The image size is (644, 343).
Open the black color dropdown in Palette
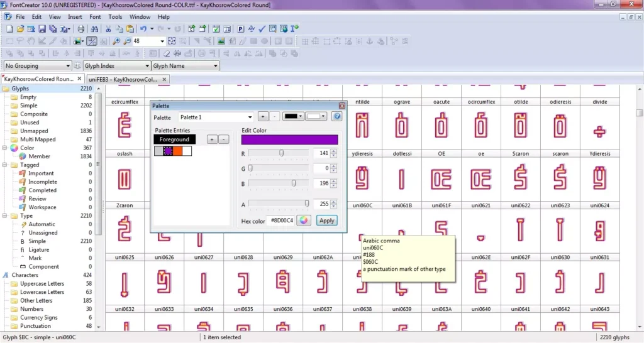293,116
